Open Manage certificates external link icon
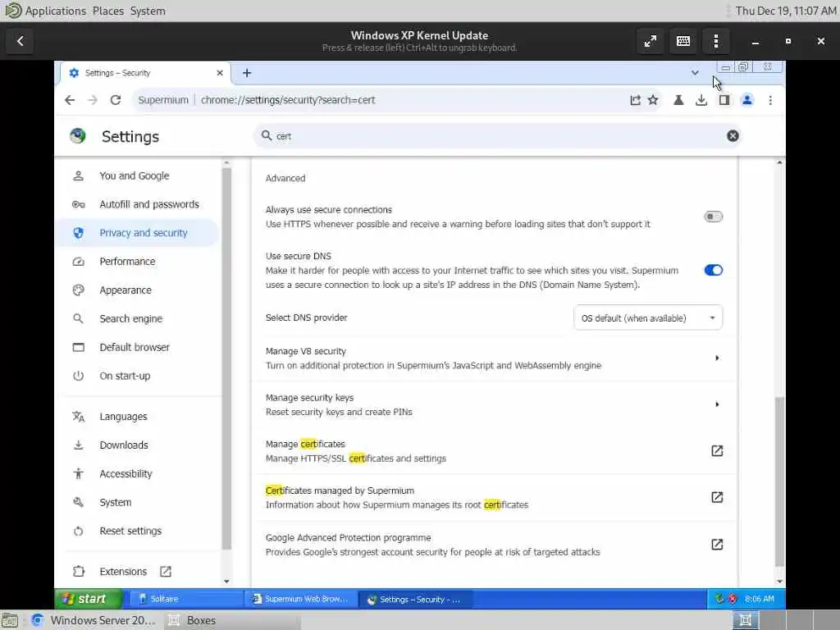This screenshot has height=630, width=840. point(717,450)
